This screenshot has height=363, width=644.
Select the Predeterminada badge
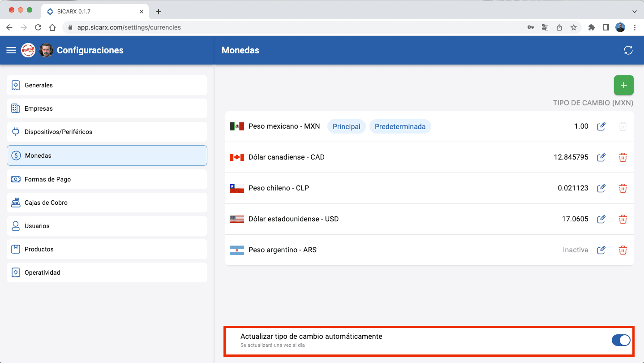[x=400, y=126]
